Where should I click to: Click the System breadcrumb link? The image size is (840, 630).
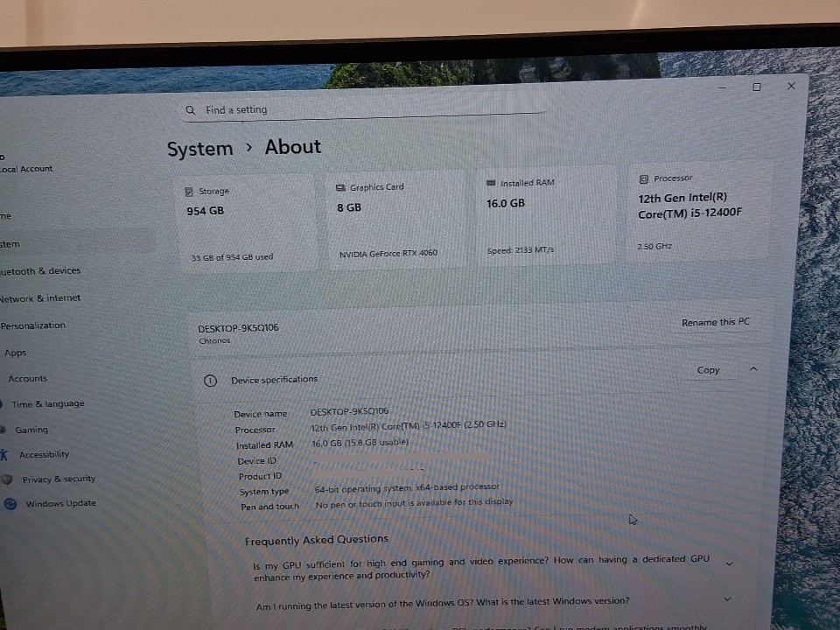200,150
